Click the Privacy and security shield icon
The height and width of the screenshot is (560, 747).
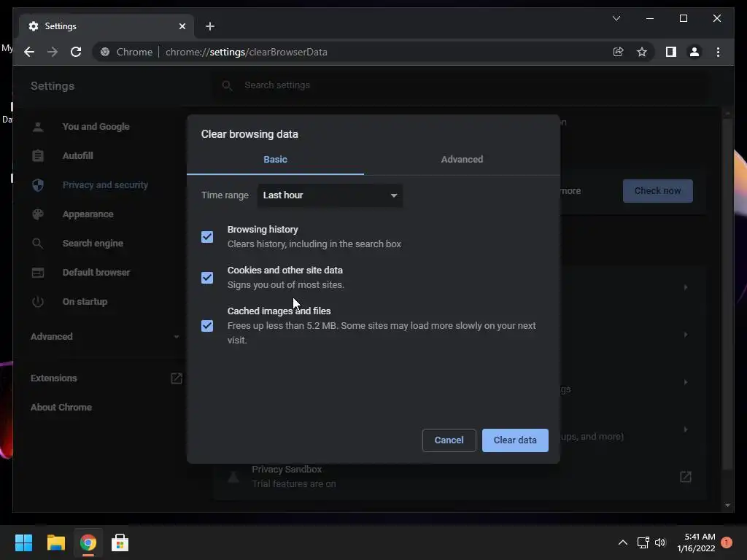[38, 184]
